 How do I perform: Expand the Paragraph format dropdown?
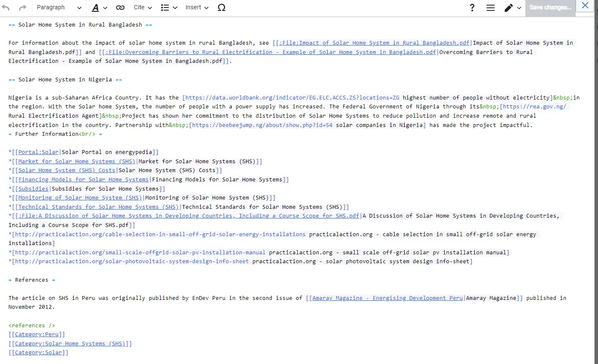pyautogui.click(x=59, y=8)
